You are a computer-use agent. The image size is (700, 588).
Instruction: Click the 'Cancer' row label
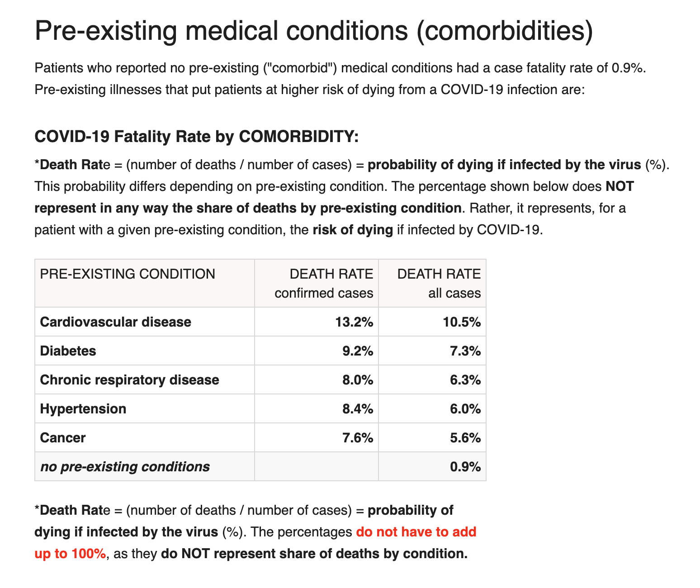click(x=63, y=438)
